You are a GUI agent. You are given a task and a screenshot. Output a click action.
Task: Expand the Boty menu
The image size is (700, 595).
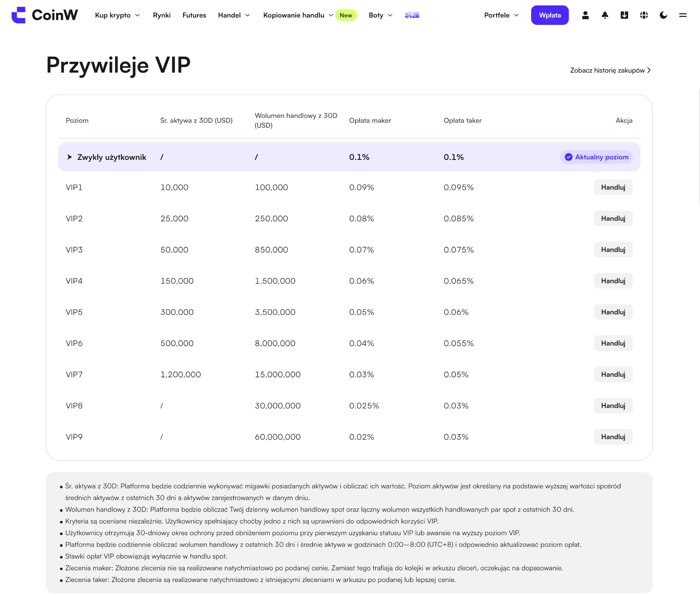380,15
